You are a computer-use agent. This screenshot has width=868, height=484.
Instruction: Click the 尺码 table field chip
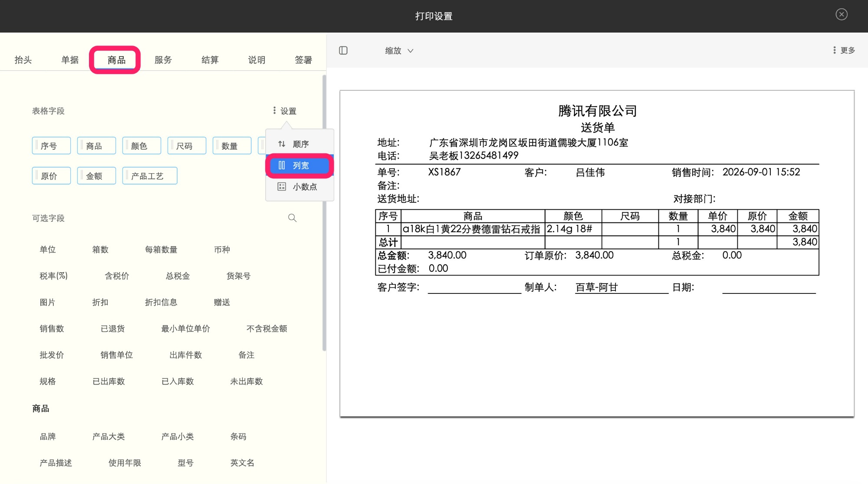pos(187,146)
